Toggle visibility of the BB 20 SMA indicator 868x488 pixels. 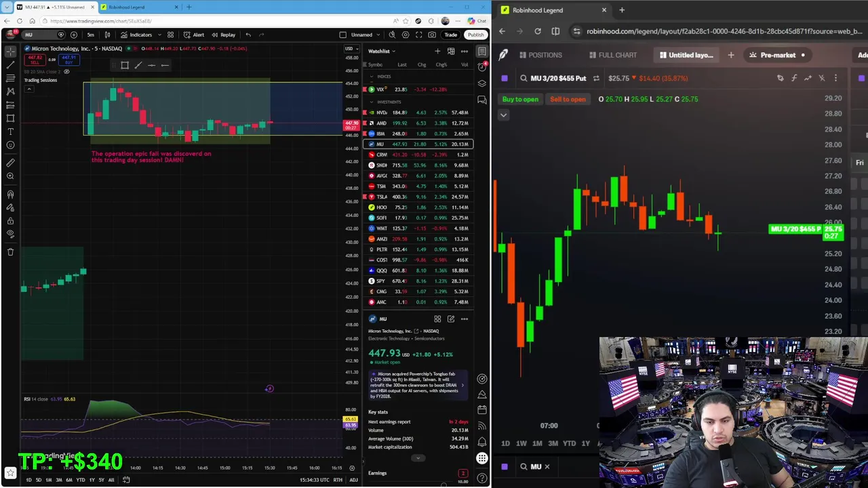pyautogui.click(x=66, y=72)
